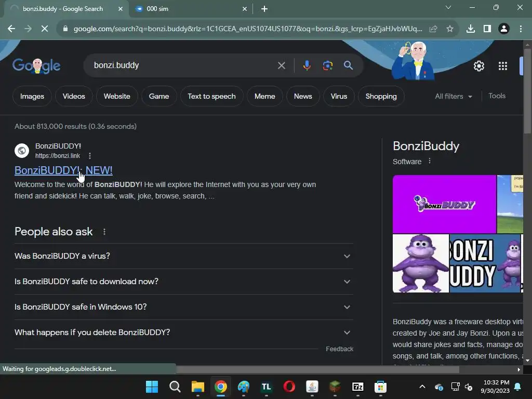Open Chrome downloads icon
The image size is (532, 399).
(x=471, y=29)
